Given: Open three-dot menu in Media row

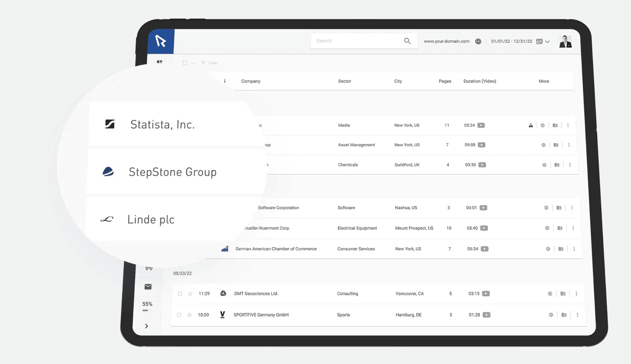Looking at the screenshot, I should 568,125.
